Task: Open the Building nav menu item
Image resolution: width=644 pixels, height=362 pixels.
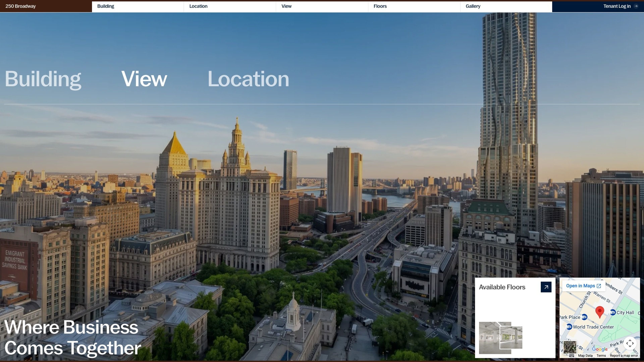Action: click(105, 6)
